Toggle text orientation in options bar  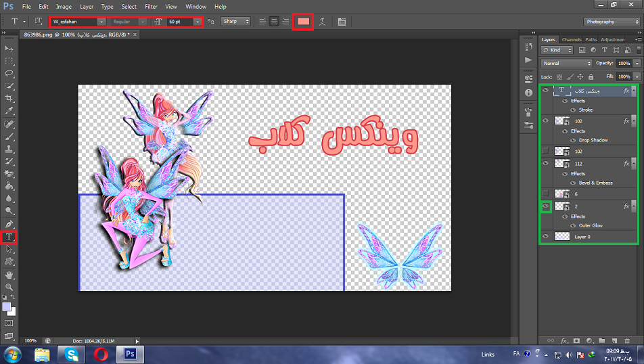tap(38, 22)
